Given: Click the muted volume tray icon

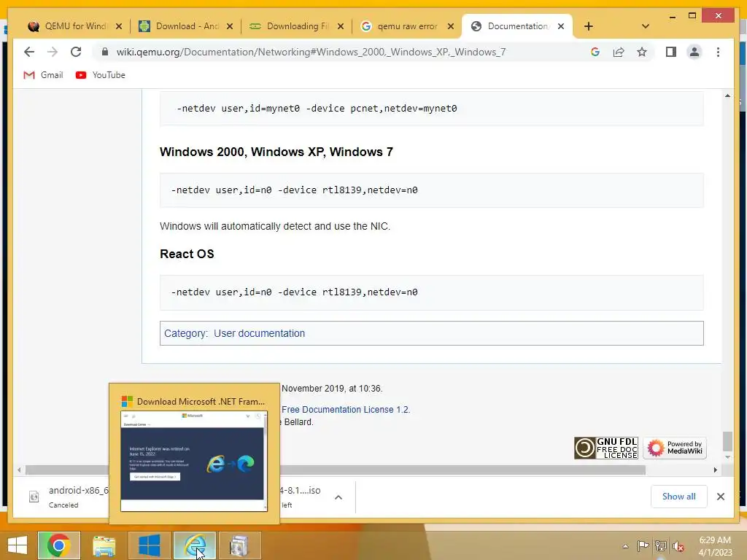Looking at the screenshot, I should tap(678, 546).
